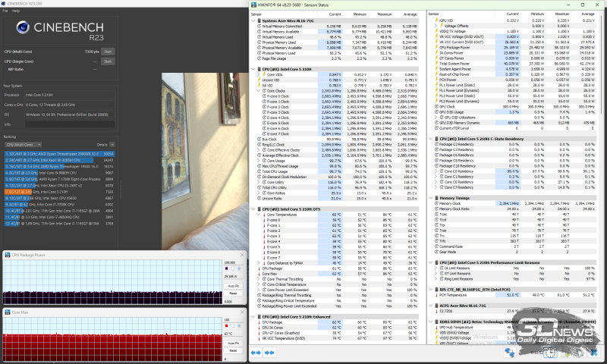Open HWiNFO network remote monitor icon
Viewport: 607px width, 364px height.
click(x=510, y=353)
